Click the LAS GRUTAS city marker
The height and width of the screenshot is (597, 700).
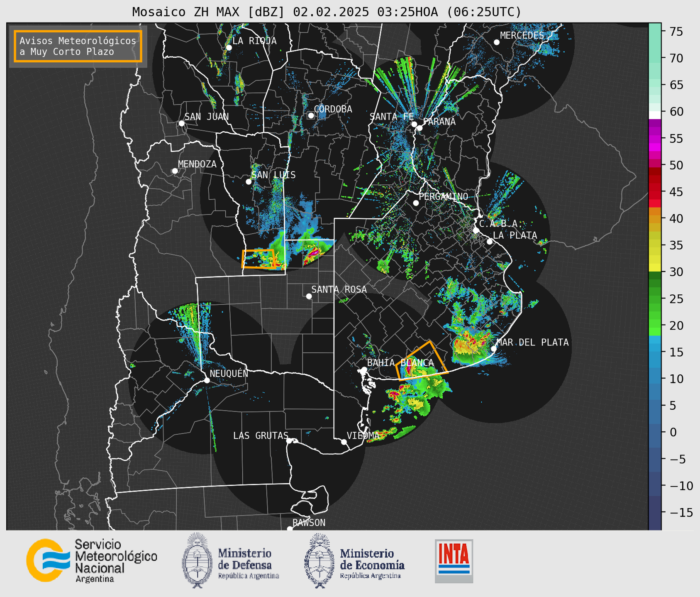(289, 440)
